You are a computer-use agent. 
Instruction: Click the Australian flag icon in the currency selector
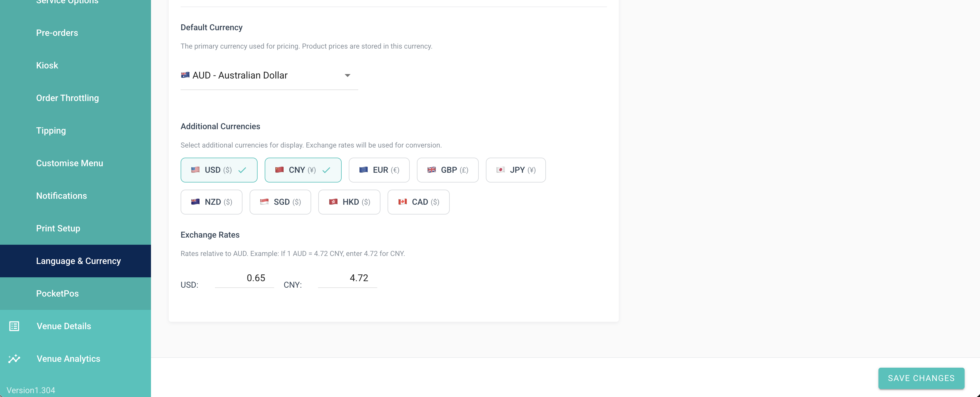tap(185, 75)
